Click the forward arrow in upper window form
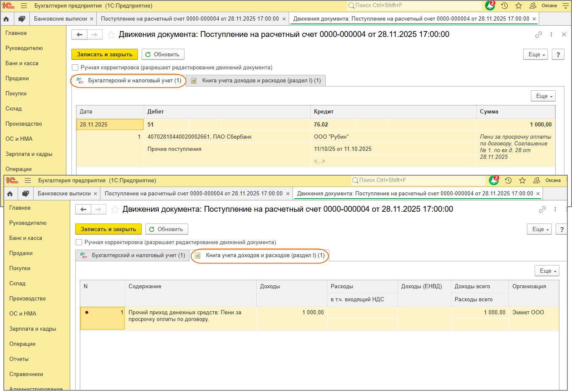This screenshot has width=572, height=392. pos(95,34)
